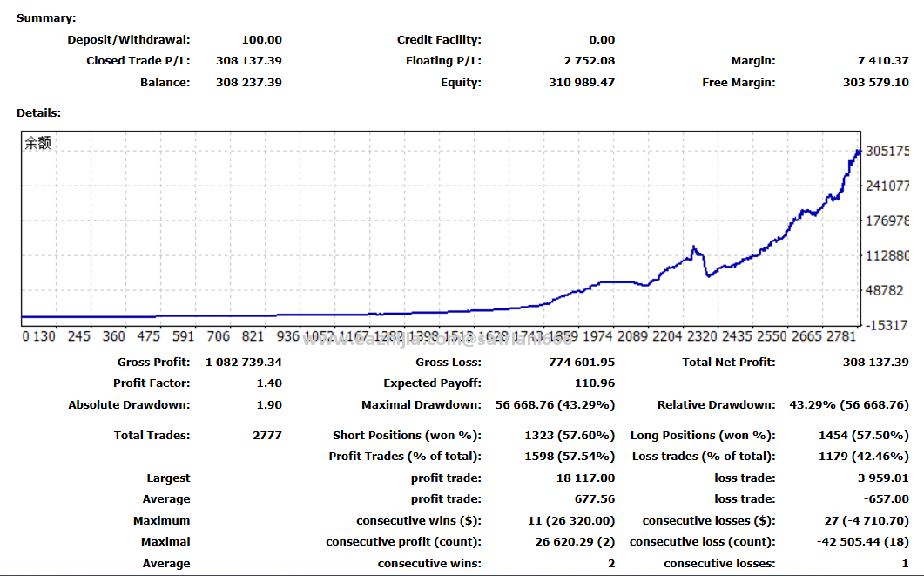
Task: Click the average profit trade value 677.56
Action: (595, 499)
